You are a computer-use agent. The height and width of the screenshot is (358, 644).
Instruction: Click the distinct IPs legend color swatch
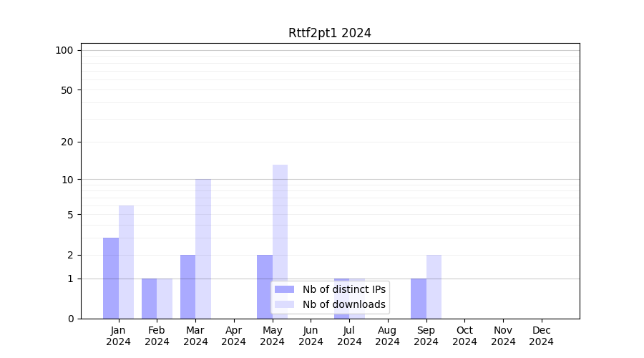pos(284,289)
